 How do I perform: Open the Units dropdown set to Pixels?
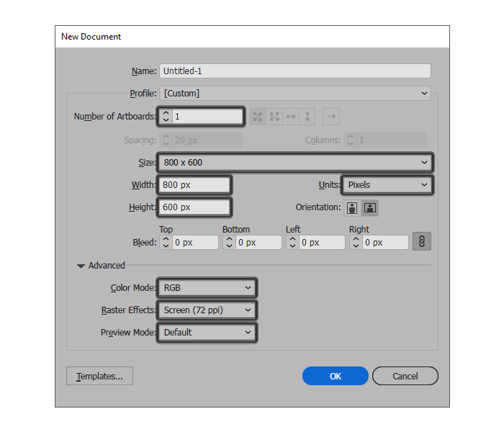tap(387, 185)
